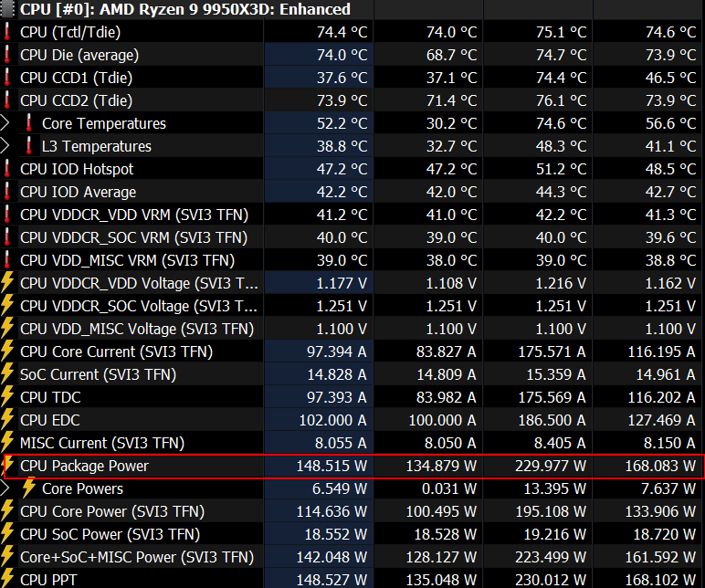Select the CPU CCD2 (Tdie) label
The width and height of the screenshot is (705, 588).
(77, 100)
